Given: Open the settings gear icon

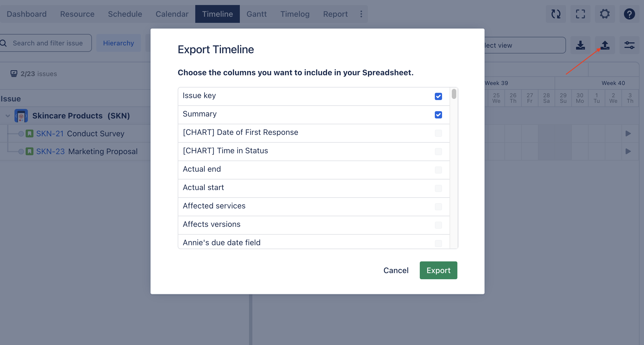Looking at the screenshot, I should coord(605,14).
